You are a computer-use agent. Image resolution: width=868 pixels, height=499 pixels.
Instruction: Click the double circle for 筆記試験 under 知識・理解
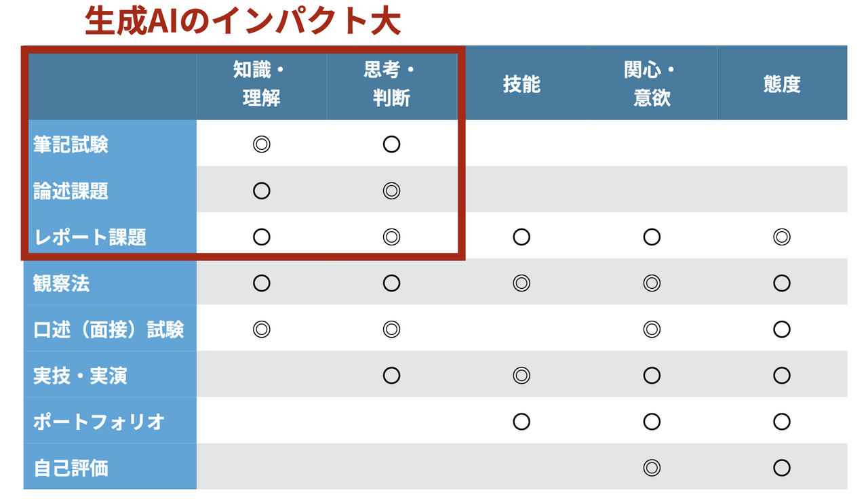[261, 144]
